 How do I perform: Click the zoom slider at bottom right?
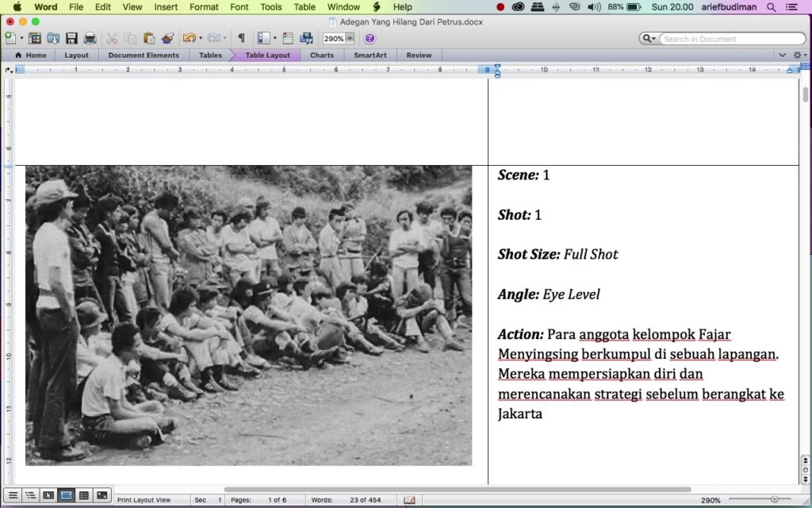[773, 500]
